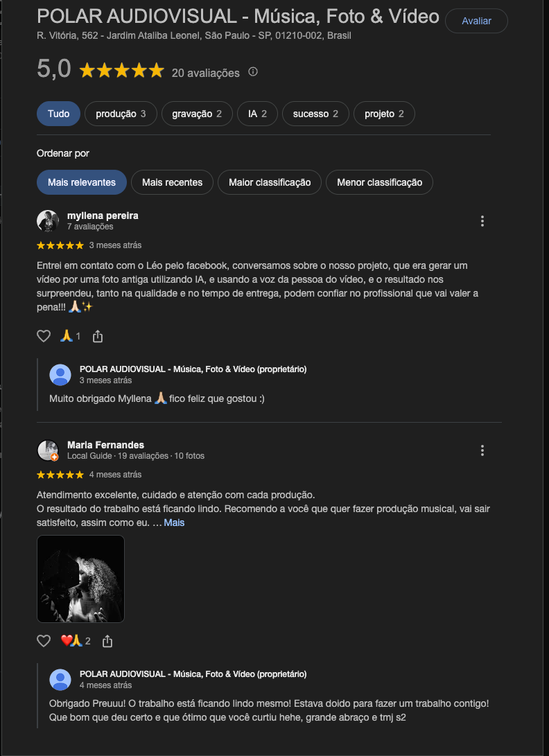Click the praying hands reaction on myllena's review
Screen dimensions: 549x756
tap(71, 336)
